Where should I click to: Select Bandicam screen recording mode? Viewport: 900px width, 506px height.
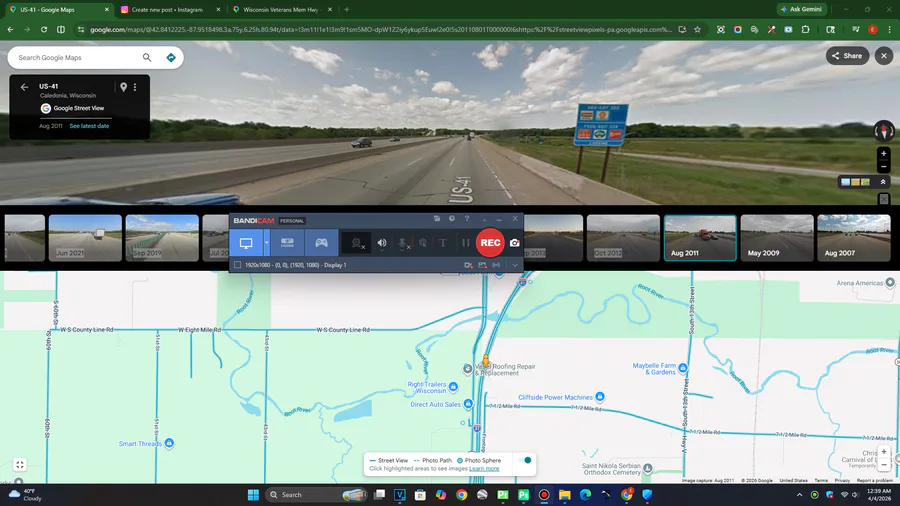pos(246,243)
